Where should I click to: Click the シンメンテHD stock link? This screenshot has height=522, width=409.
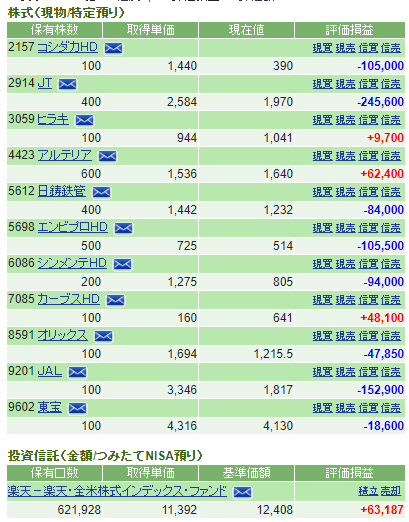pyautogui.click(x=72, y=263)
